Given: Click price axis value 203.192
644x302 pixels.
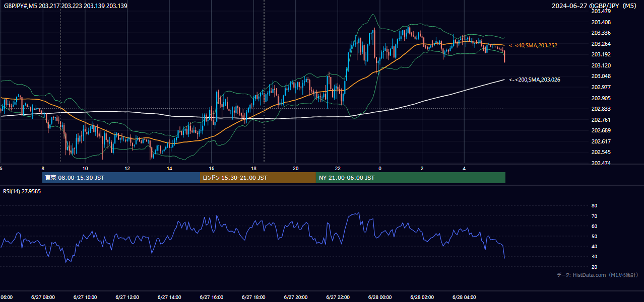Looking at the screenshot, I should 601,54.
